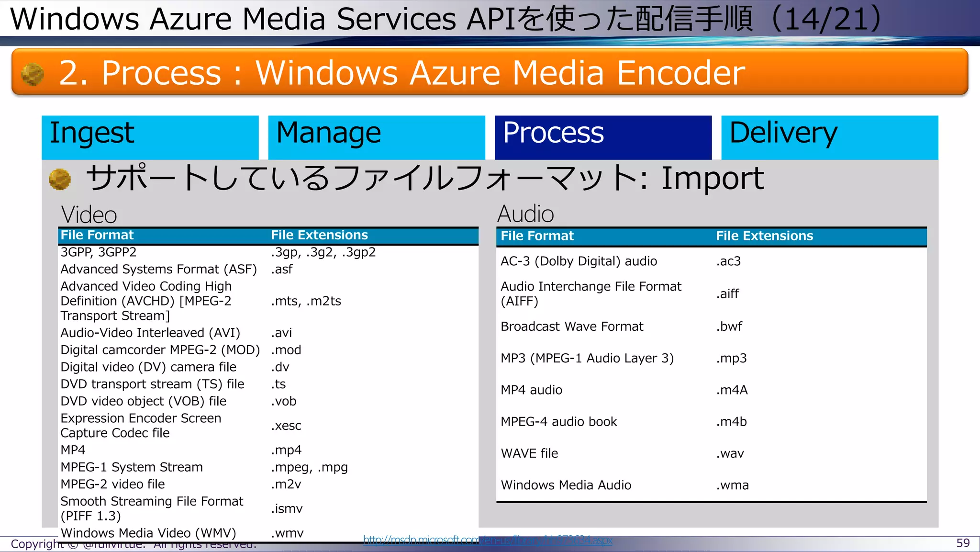Select the '.ac3' extension cell
The image size is (980, 552).
[x=728, y=261]
